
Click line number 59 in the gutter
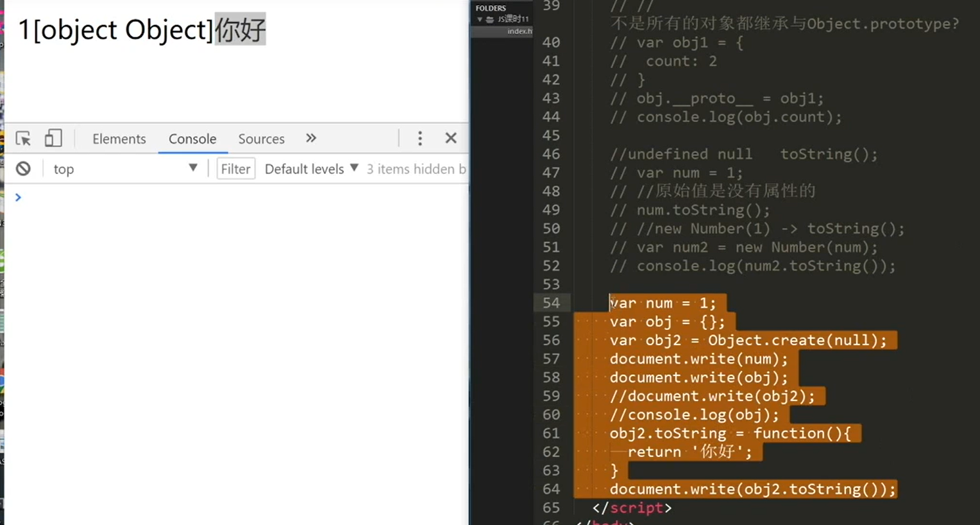551,396
